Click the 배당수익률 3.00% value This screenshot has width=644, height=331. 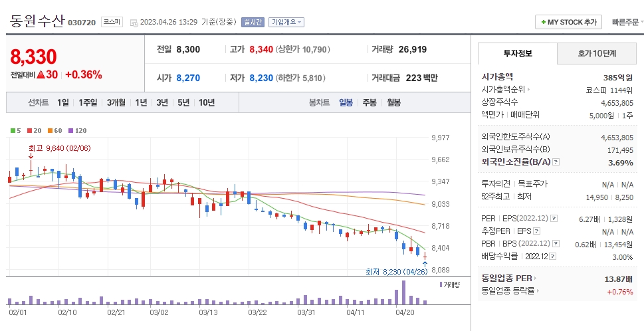click(622, 257)
